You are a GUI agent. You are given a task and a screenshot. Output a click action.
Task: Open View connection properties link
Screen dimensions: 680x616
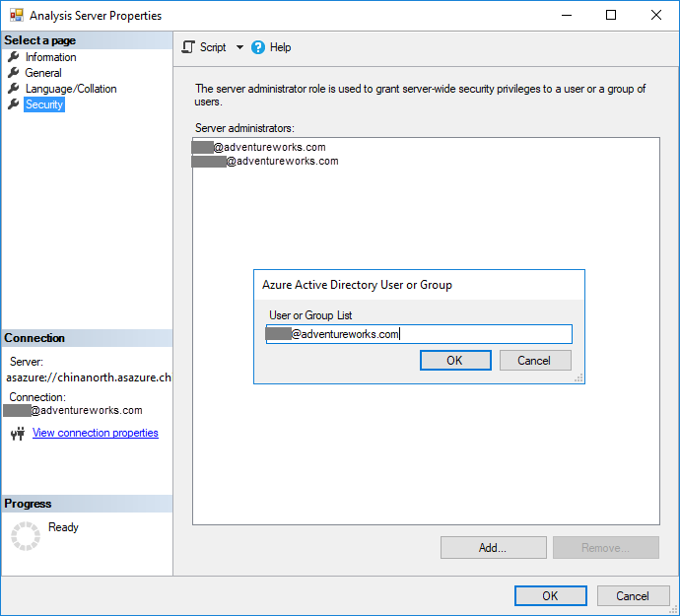(x=96, y=433)
